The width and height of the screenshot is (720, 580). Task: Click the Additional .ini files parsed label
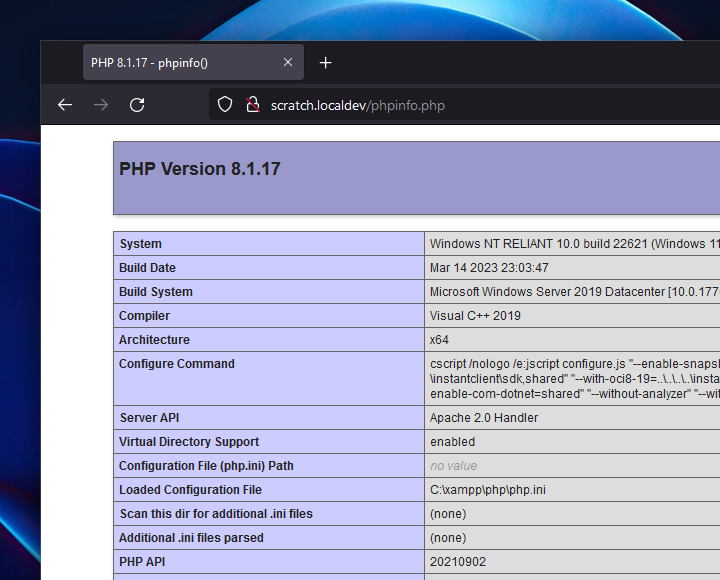pyautogui.click(x=191, y=537)
